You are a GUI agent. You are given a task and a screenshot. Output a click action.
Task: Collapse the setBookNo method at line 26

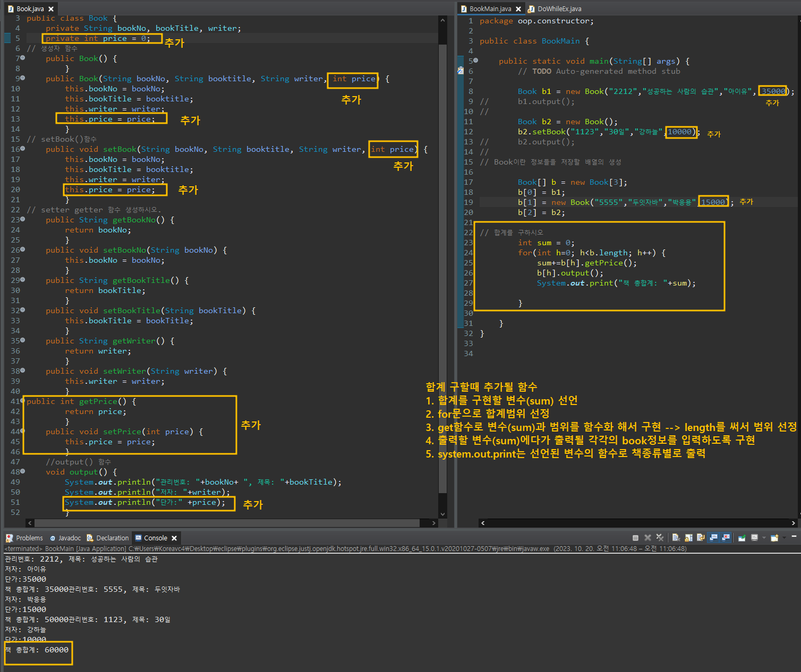[22, 249]
